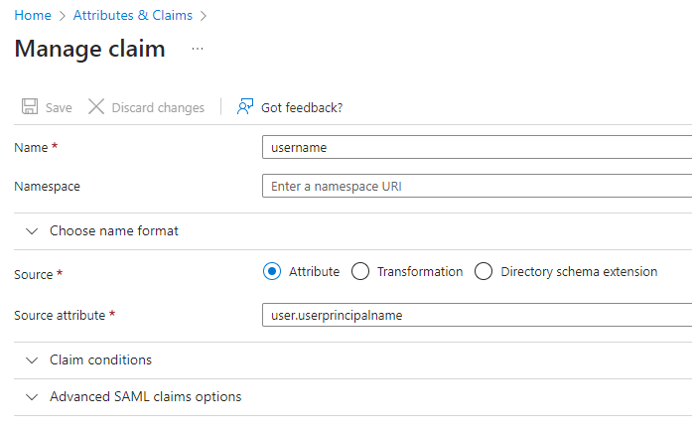Viewport: 692px width, 429px height.
Task: Click the Discard changes X icon
Action: (96, 107)
